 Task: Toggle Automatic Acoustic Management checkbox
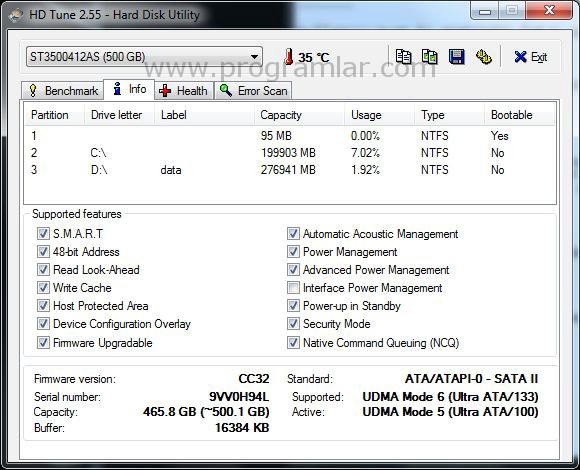tap(293, 234)
